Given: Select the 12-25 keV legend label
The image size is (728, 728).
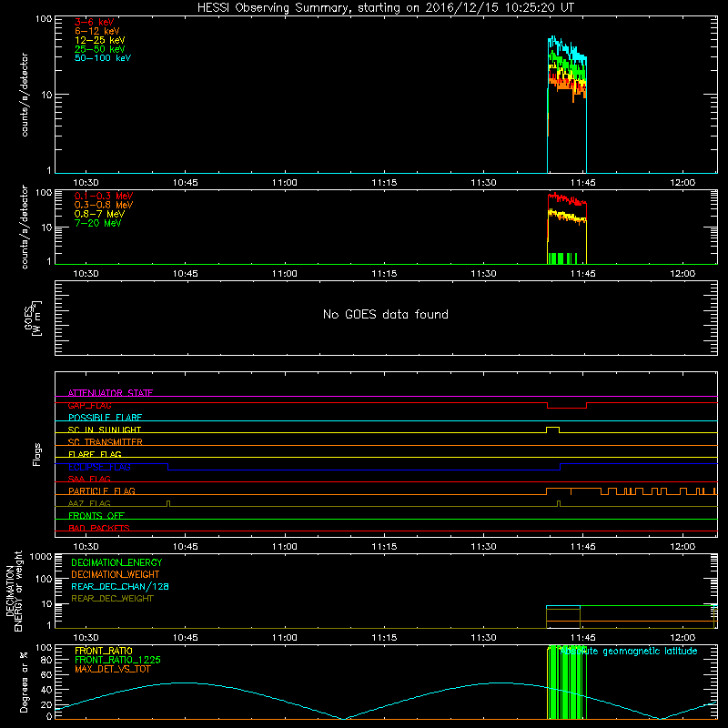Looking at the screenshot, I should [x=99, y=40].
